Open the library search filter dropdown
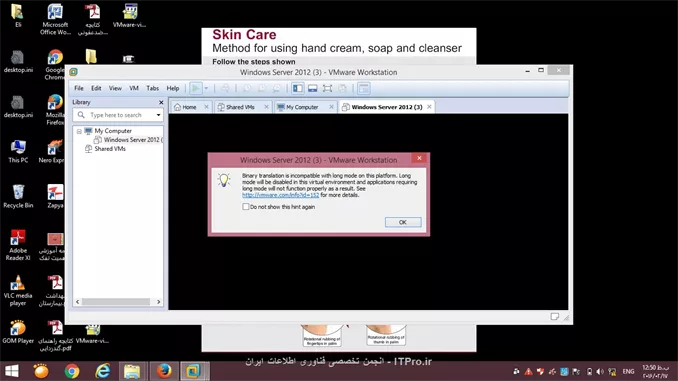This screenshot has height=381, width=678. (x=159, y=115)
